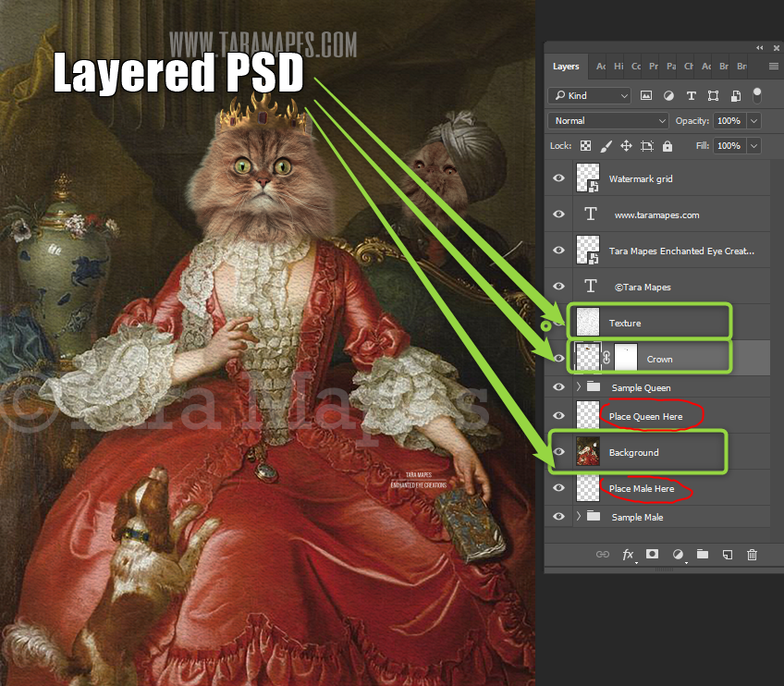Select the Background layer thumbnail

588,451
